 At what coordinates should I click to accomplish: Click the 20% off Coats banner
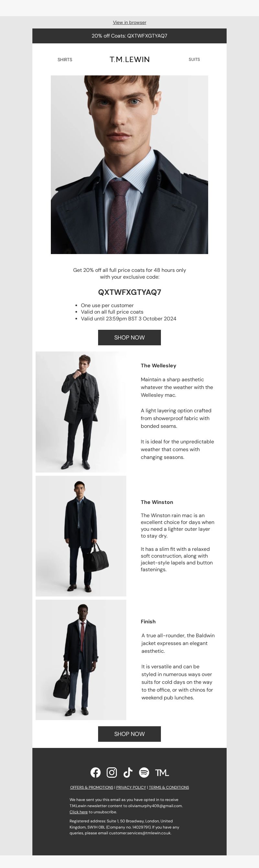pyautogui.click(x=129, y=36)
